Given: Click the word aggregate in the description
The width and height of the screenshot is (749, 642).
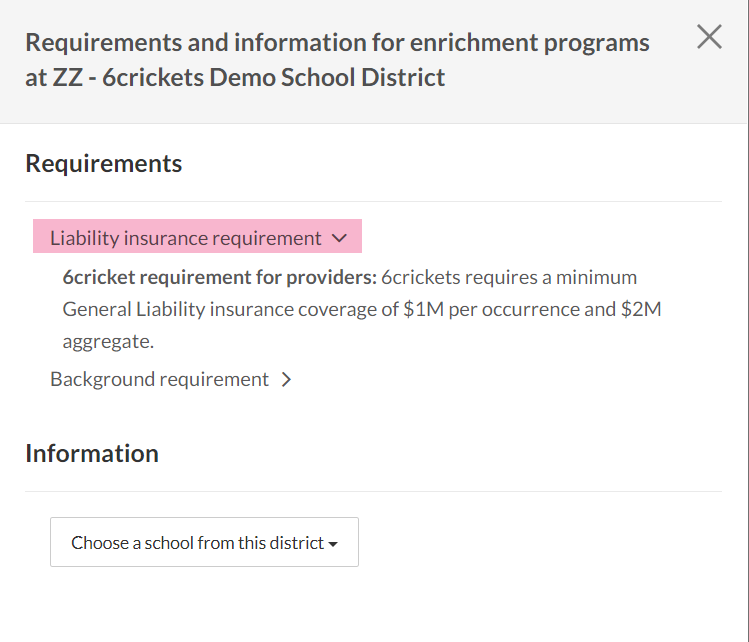Looking at the screenshot, I should (x=106, y=341).
